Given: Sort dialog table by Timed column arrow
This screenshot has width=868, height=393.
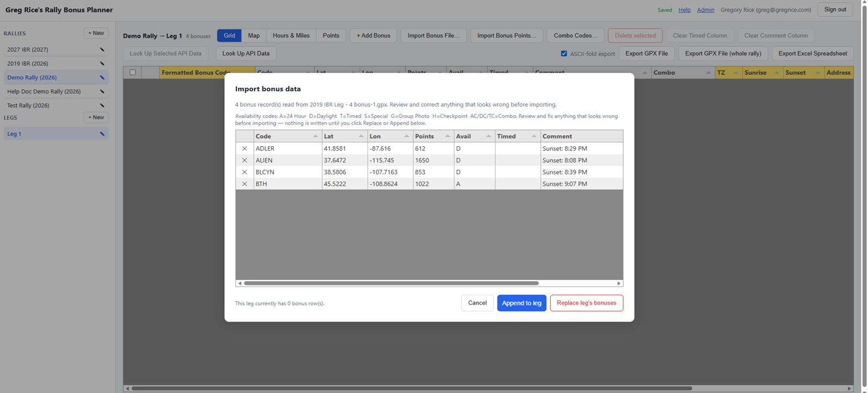Looking at the screenshot, I should tap(534, 136).
